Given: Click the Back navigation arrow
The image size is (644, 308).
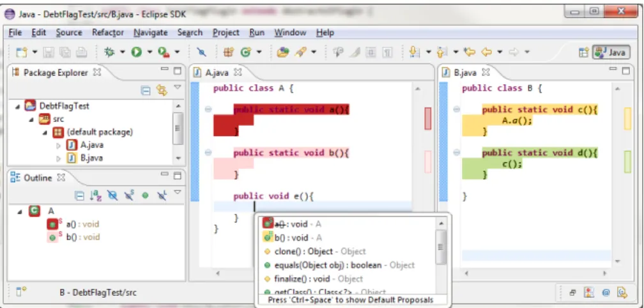Looking at the screenshot, I should coord(486,52).
